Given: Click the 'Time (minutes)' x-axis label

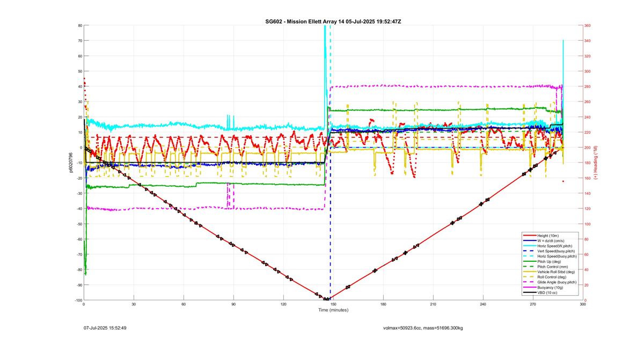Looking at the screenshot, I should 333,310.
